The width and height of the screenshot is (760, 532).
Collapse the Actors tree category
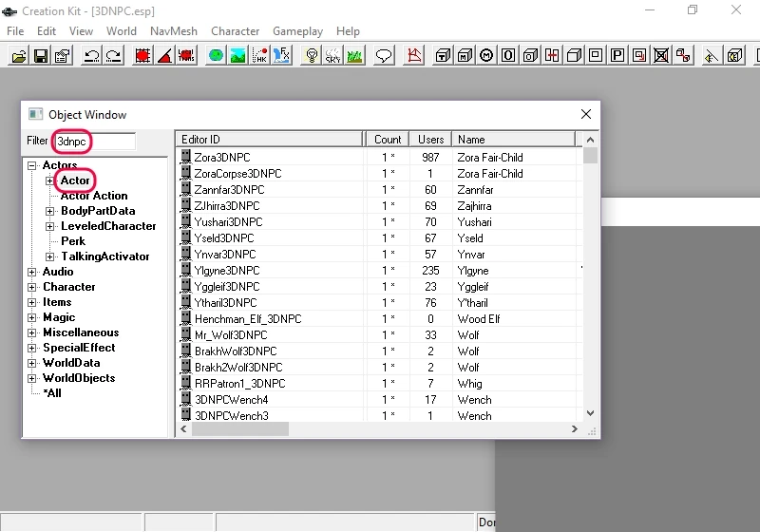32,165
